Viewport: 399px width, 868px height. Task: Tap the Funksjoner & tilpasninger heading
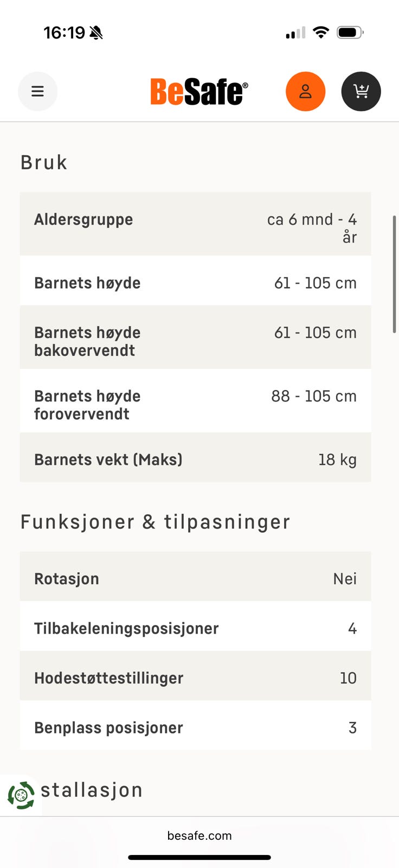tap(155, 522)
